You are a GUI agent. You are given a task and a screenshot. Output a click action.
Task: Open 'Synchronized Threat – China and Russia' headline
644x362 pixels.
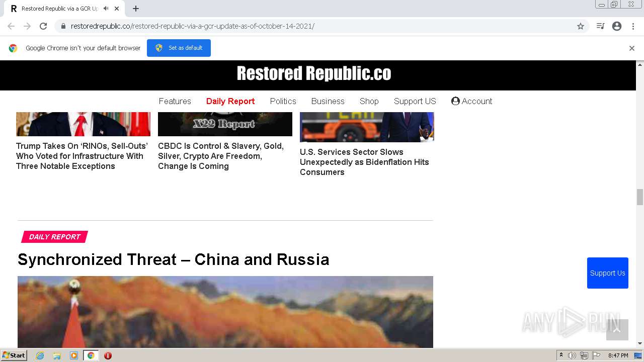tap(174, 259)
